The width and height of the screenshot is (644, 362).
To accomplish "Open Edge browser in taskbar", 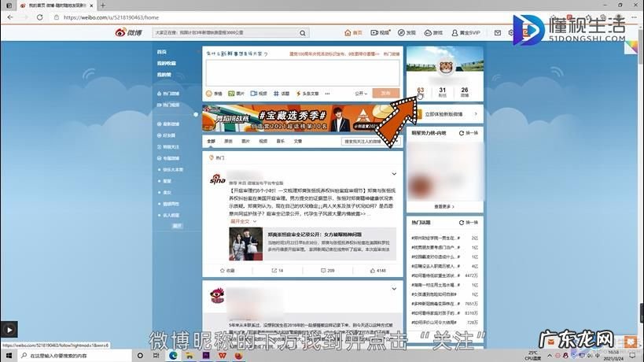I will coord(173,356).
